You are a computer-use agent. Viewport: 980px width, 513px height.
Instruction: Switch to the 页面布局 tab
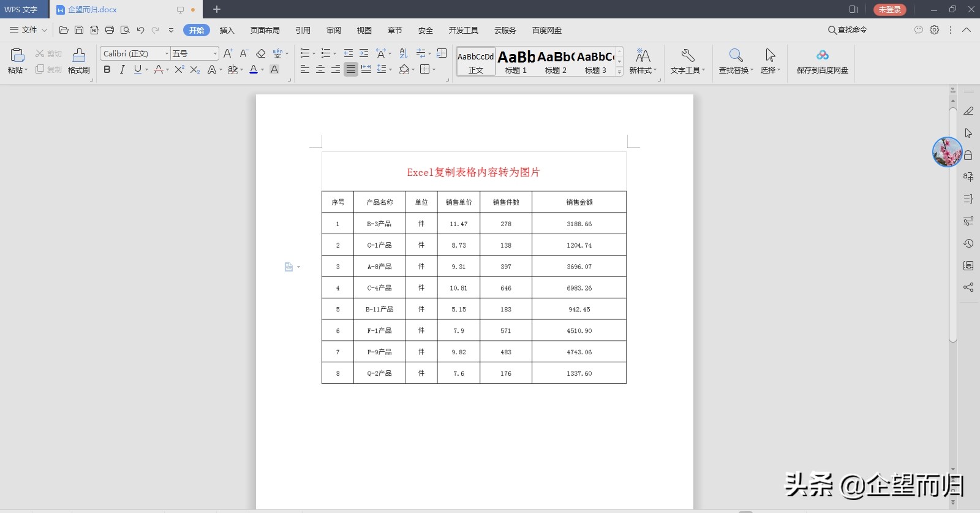coord(265,30)
